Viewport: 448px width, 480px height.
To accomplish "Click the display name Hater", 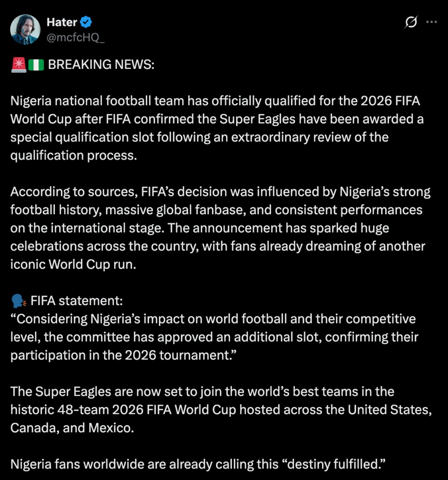I will (62, 22).
